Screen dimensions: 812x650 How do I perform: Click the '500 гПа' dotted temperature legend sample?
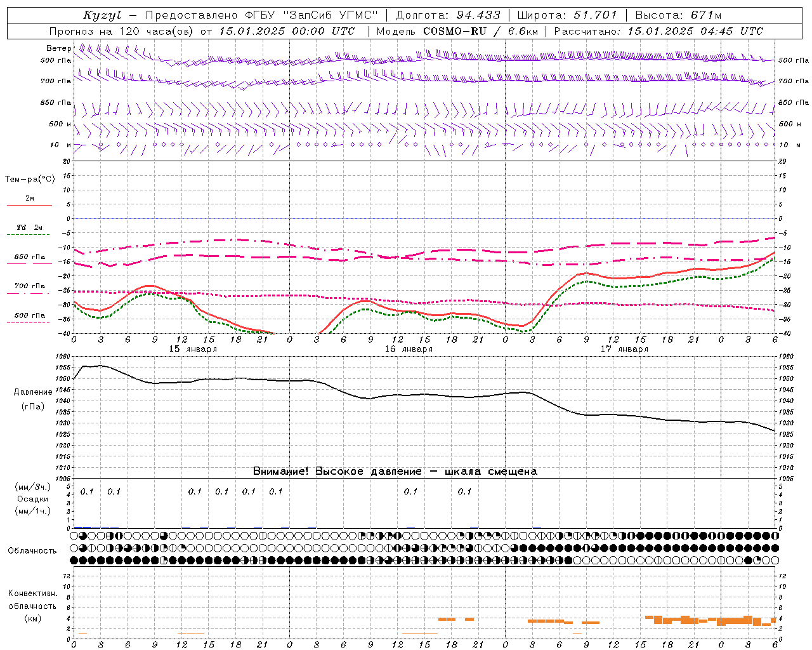(x=29, y=322)
